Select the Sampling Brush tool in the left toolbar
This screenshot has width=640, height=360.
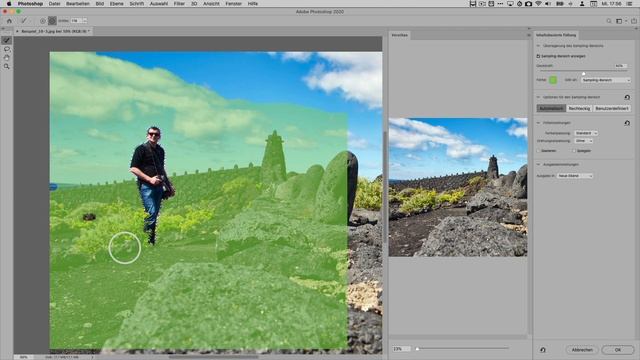click(7, 40)
